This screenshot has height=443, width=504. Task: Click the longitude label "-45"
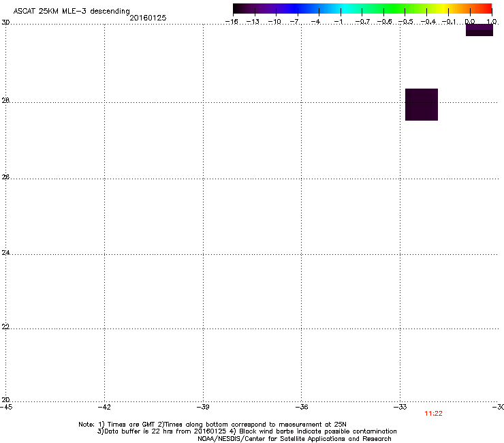pos(6,408)
